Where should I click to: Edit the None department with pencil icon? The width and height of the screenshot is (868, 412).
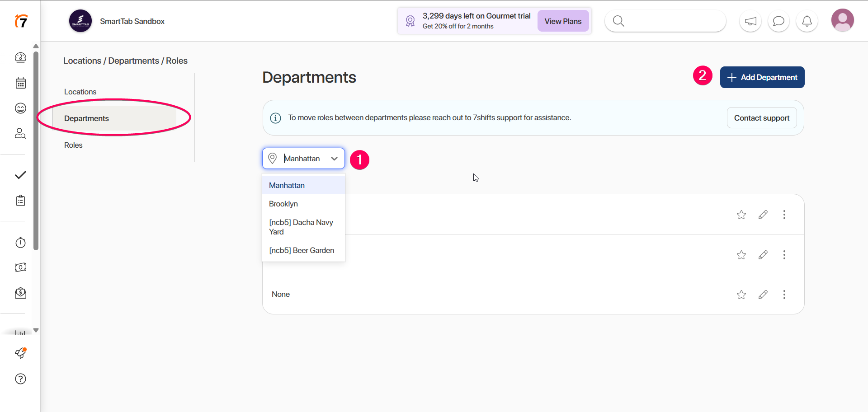[763, 295]
